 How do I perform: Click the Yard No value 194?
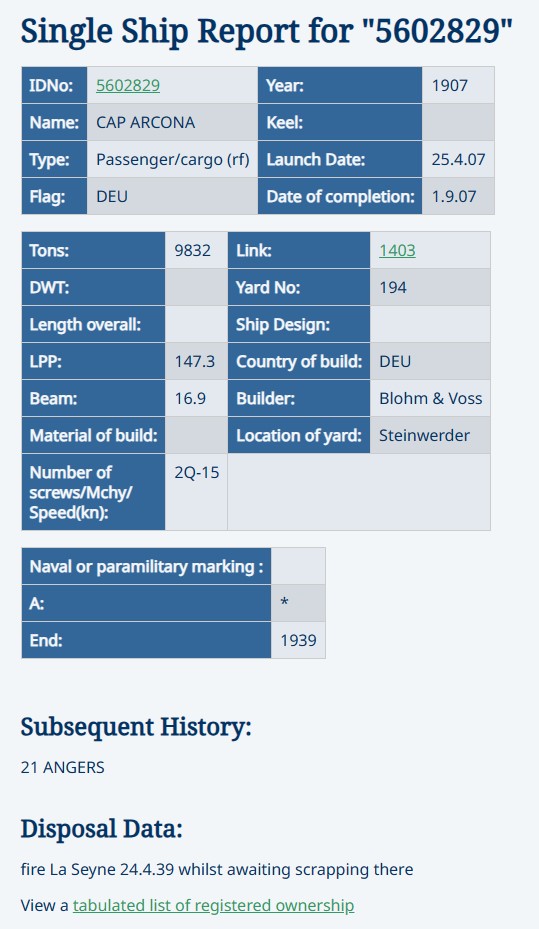(x=430, y=287)
